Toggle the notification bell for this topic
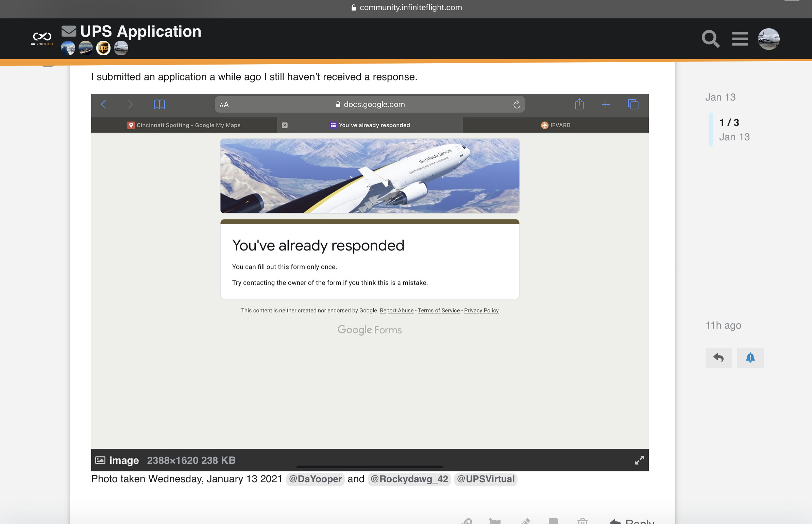This screenshot has width=812, height=524. pyautogui.click(x=750, y=357)
